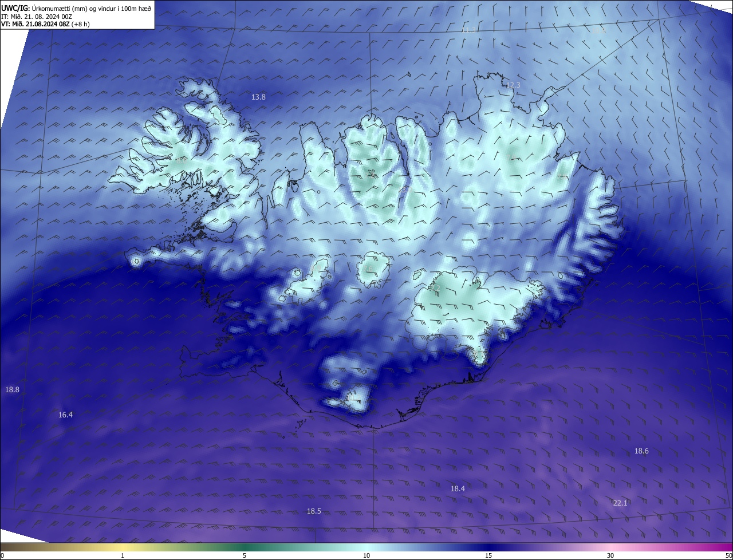The height and width of the screenshot is (560, 733).
Task: Click the value label 22.1 on the map
Action: pos(620,503)
